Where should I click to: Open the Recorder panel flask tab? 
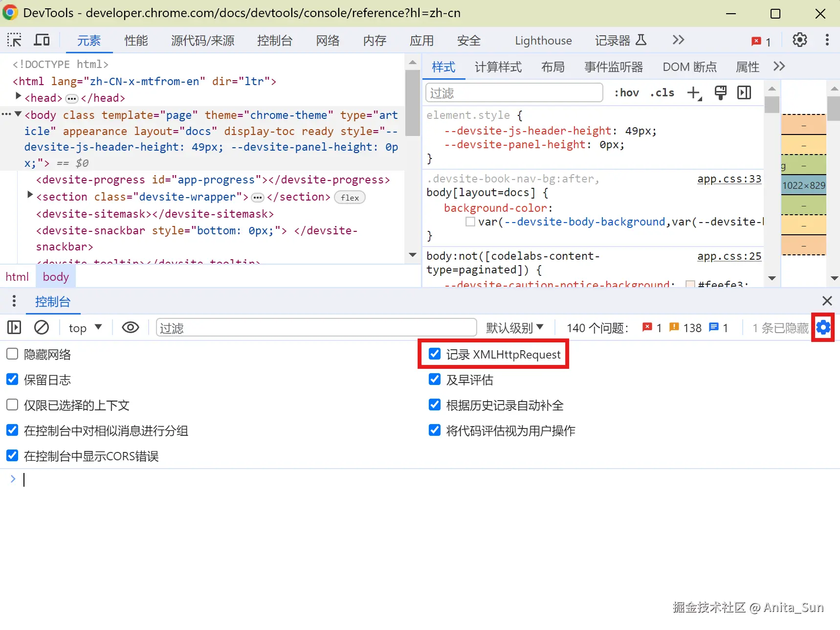point(620,41)
